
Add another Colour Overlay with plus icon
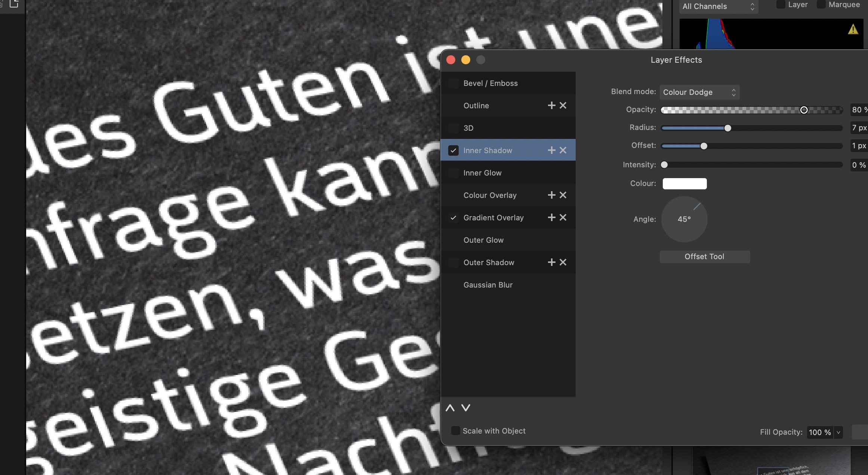click(551, 195)
